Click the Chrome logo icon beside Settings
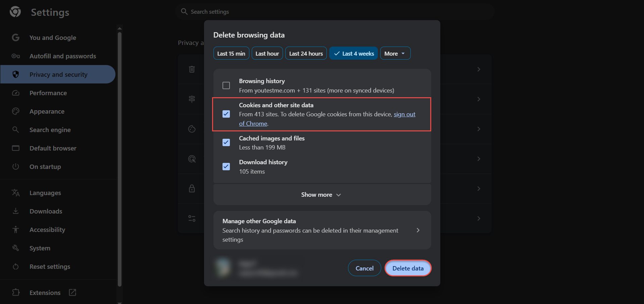The image size is (644, 304). pyautogui.click(x=15, y=12)
